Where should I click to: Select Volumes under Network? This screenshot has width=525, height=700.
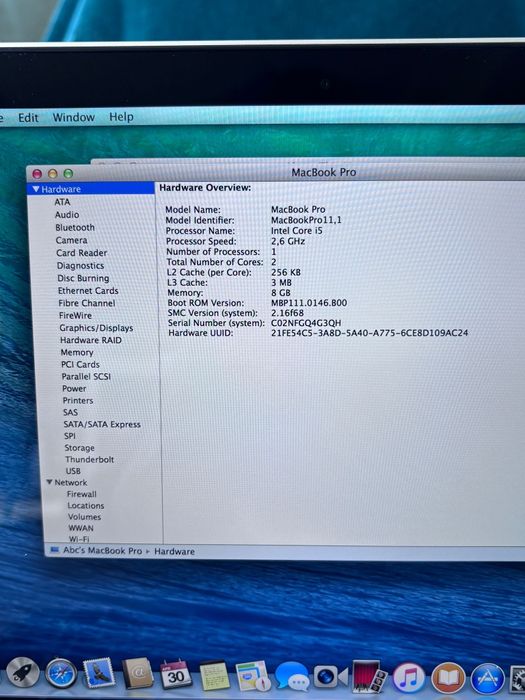tap(84, 517)
